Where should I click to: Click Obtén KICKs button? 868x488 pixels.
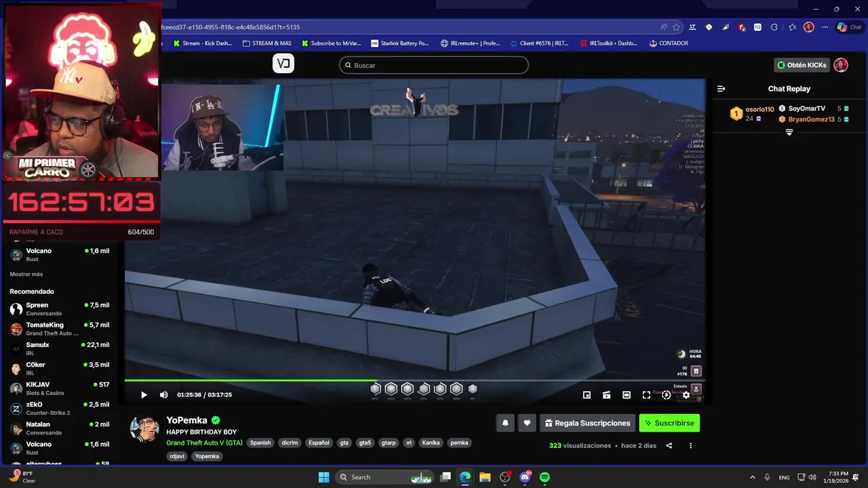(802, 65)
